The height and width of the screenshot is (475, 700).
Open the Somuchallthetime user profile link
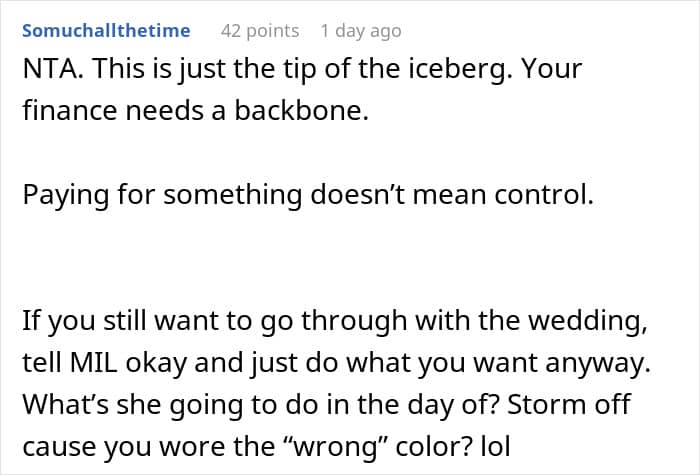pos(106,31)
